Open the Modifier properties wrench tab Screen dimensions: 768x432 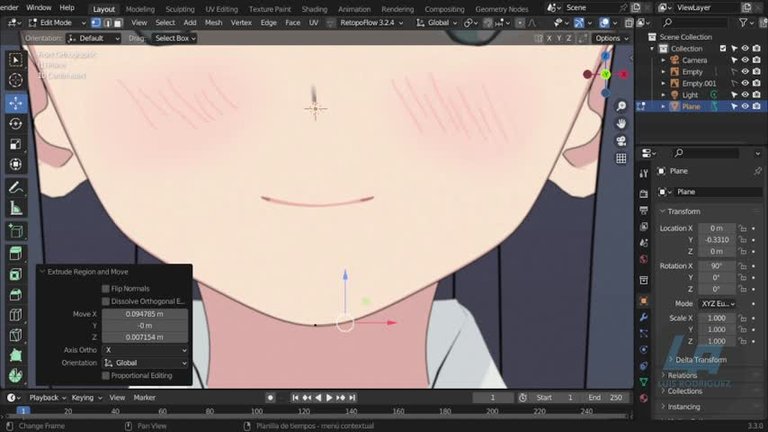(644, 317)
